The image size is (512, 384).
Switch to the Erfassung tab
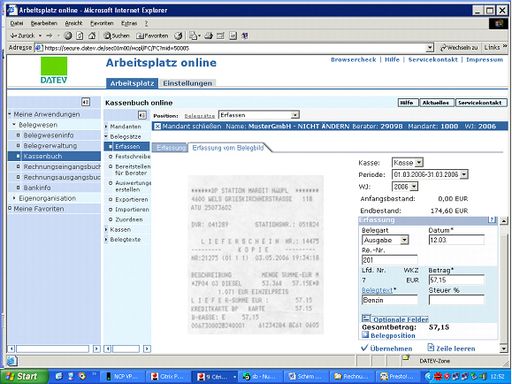tap(170, 148)
